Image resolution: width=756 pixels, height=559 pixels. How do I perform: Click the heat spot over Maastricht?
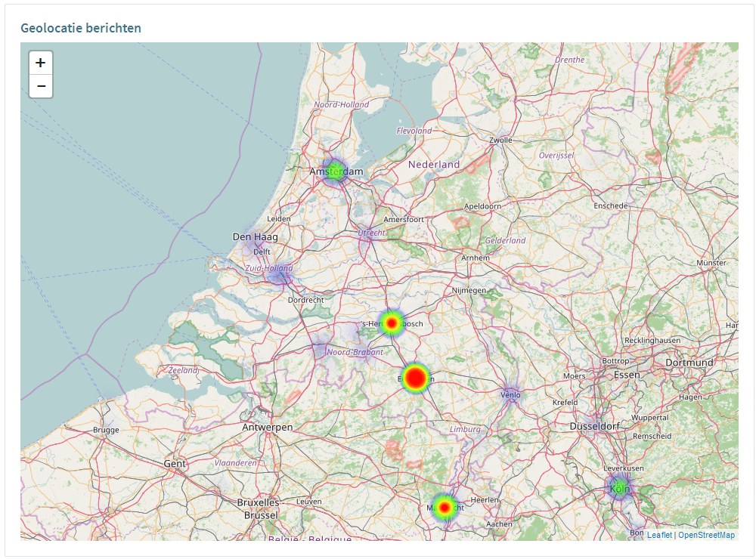[445, 507]
